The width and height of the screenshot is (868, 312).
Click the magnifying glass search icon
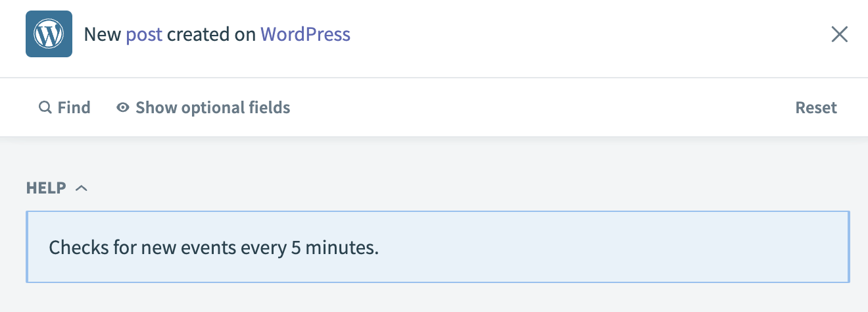point(45,107)
